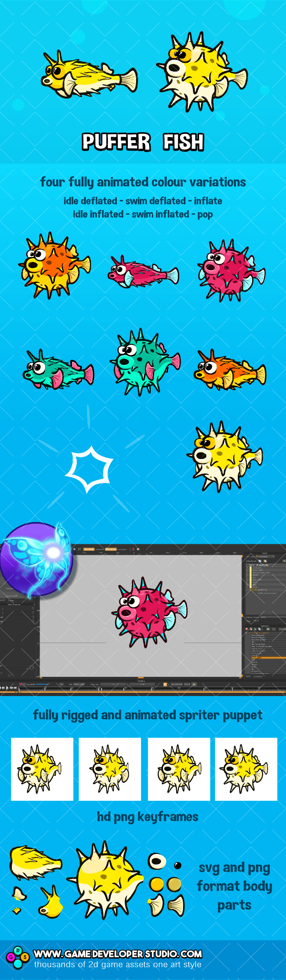Click the inflated spiky body part sprite
Image resolution: width=286 pixels, height=980 pixels.
105,879
